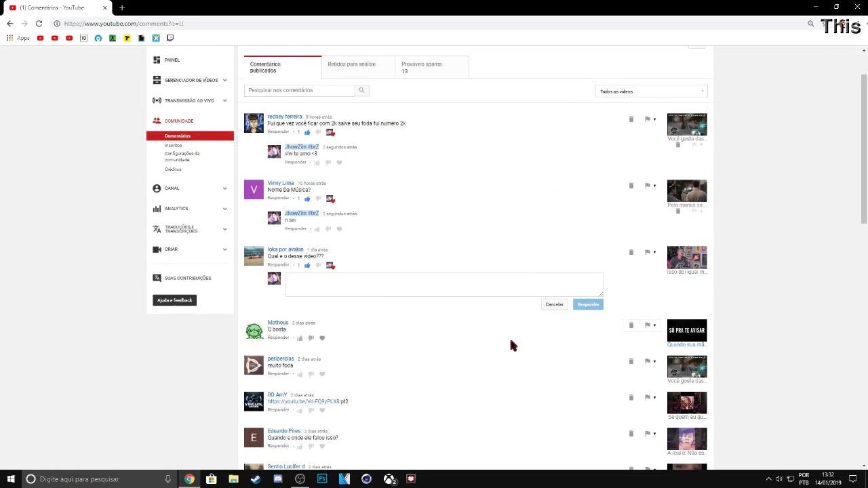Click the 'Pesquisar nos comentários' search field

coord(299,90)
